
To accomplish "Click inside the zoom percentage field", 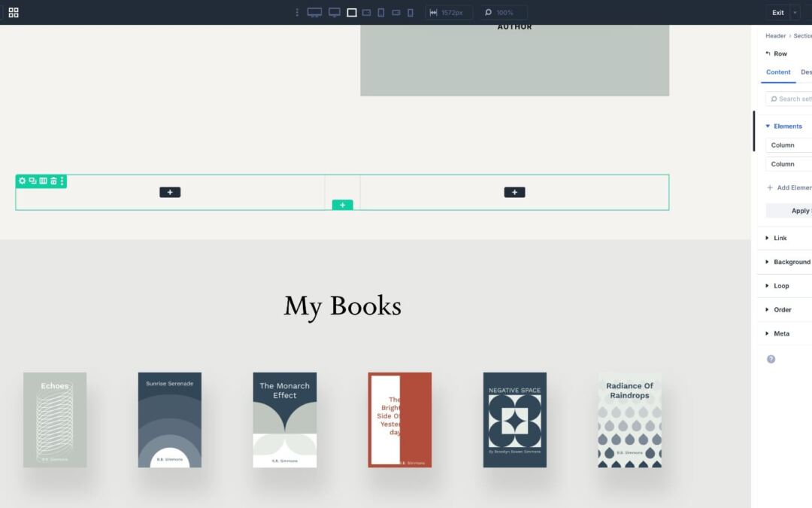I will [x=504, y=12].
